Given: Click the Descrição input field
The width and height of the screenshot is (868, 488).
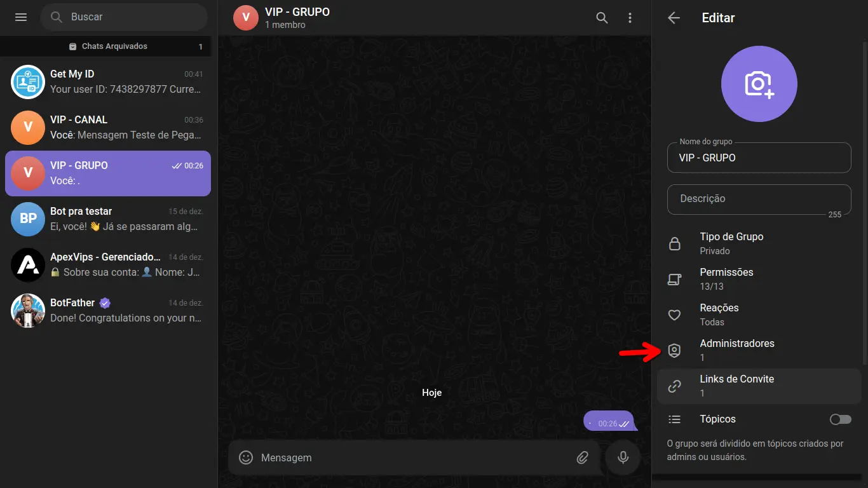Looking at the screenshot, I should 759,199.
